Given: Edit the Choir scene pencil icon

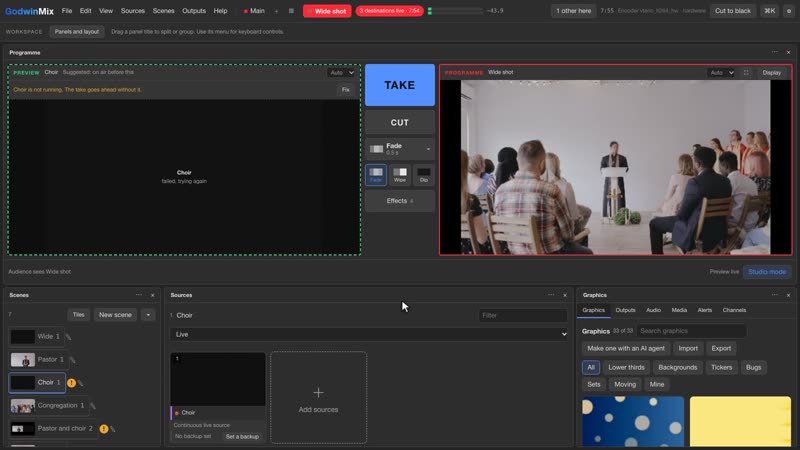Looking at the screenshot, I should pyautogui.click(x=81, y=383).
